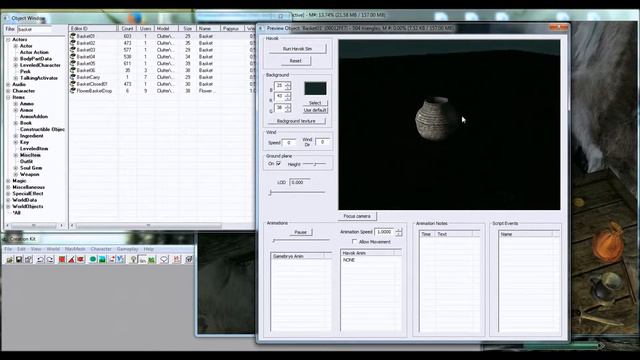The width and height of the screenshot is (640, 360).
Task: Click the Ground plane Height slider
Action: pos(314,164)
